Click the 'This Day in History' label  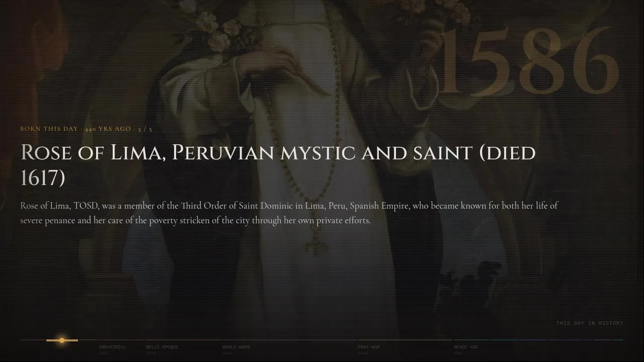coord(590,323)
